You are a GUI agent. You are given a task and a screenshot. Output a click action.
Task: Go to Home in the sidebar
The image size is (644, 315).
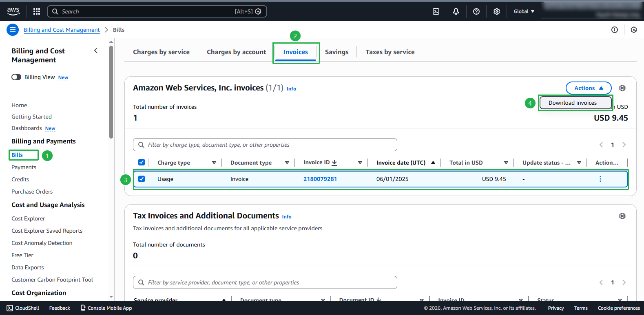19,105
